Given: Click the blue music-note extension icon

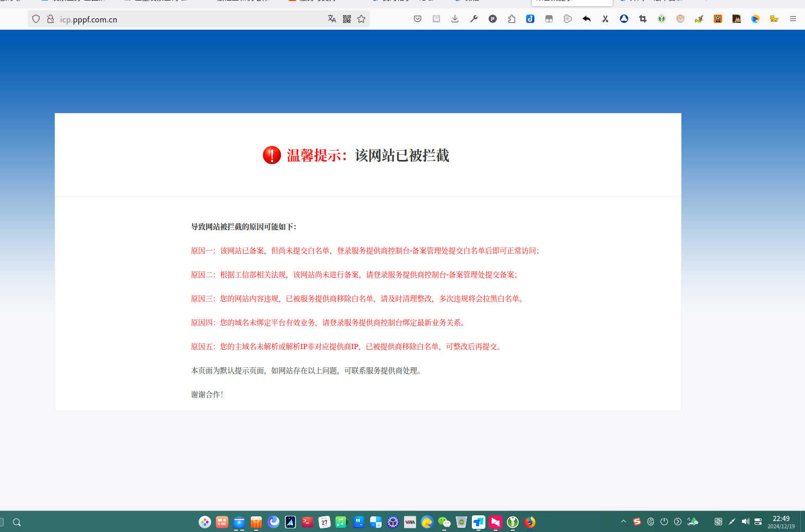Looking at the screenshot, I should [x=530, y=19].
